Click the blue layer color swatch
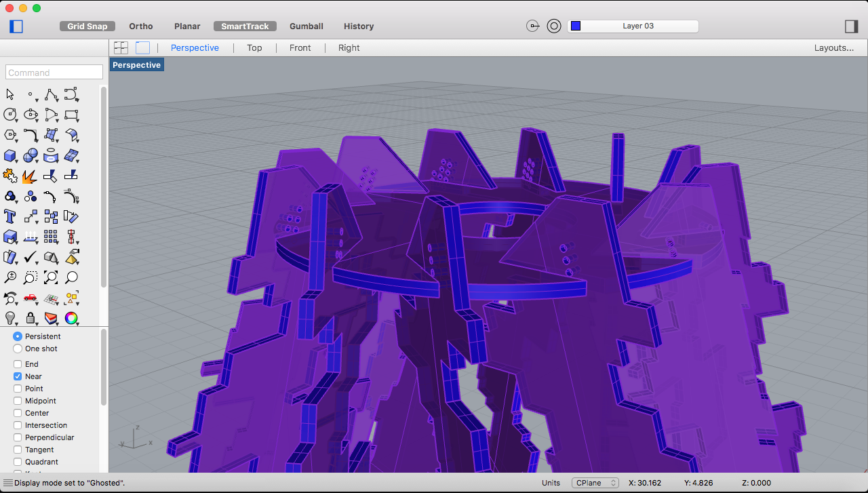Viewport: 868px width, 493px height. 576,26
